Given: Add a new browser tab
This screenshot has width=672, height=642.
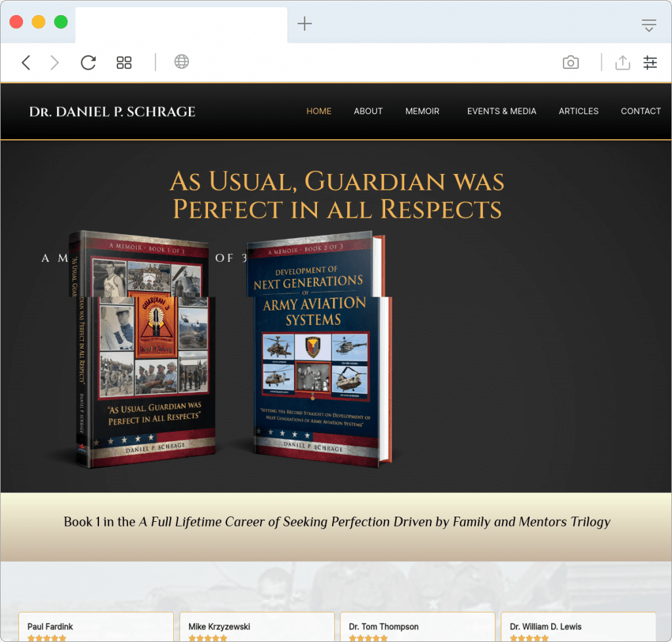Looking at the screenshot, I should [x=304, y=23].
